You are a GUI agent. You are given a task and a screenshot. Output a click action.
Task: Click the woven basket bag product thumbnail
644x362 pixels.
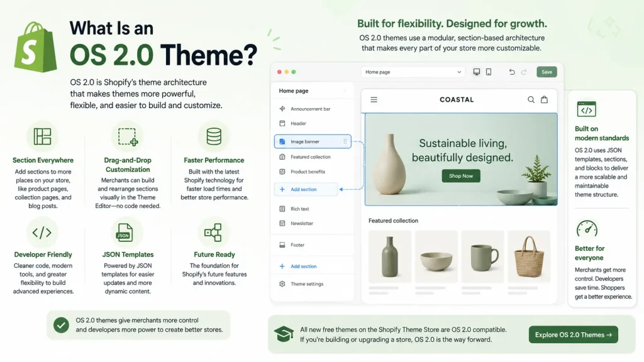coord(529,256)
